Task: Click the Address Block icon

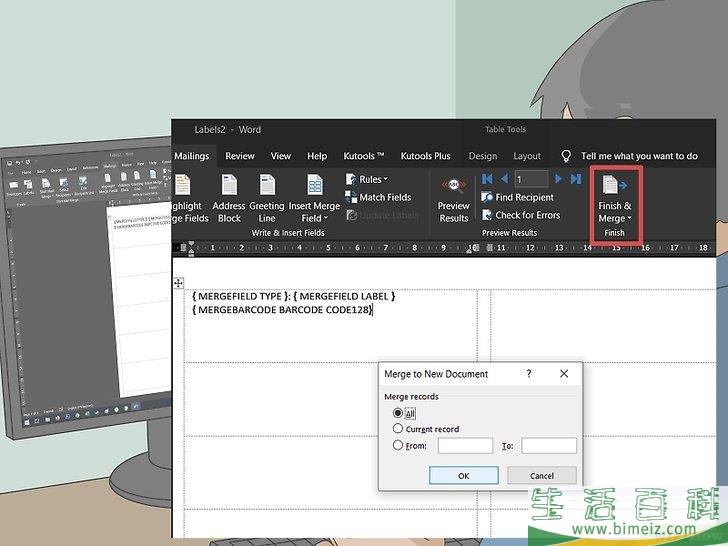Action: pos(229,185)
